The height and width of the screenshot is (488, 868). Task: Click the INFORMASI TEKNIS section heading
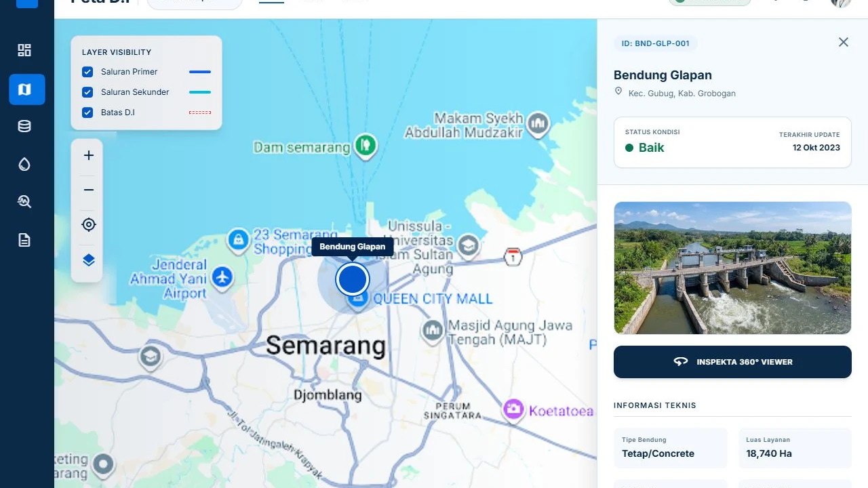point(655,405)
